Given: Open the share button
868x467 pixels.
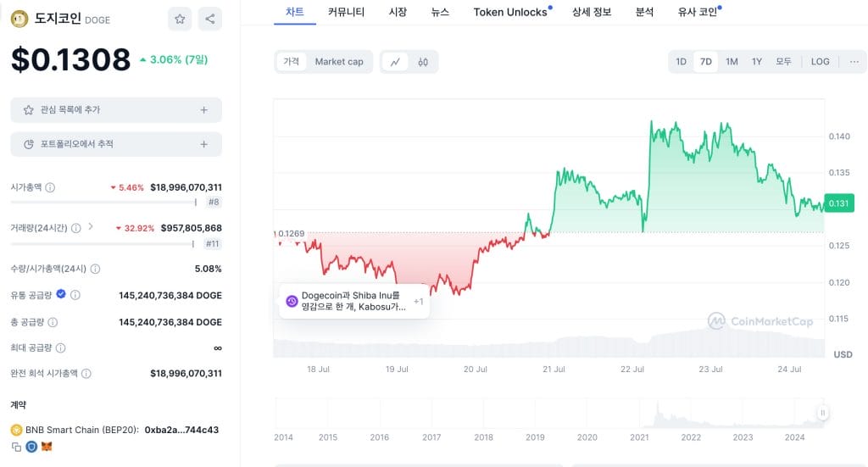Looking at the screenshot, I should 210,19.
